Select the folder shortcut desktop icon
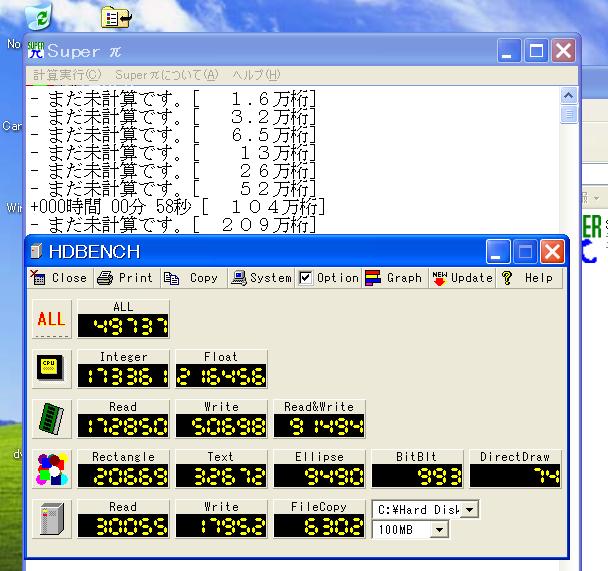The image size is (608, 571). pos(116,17)
